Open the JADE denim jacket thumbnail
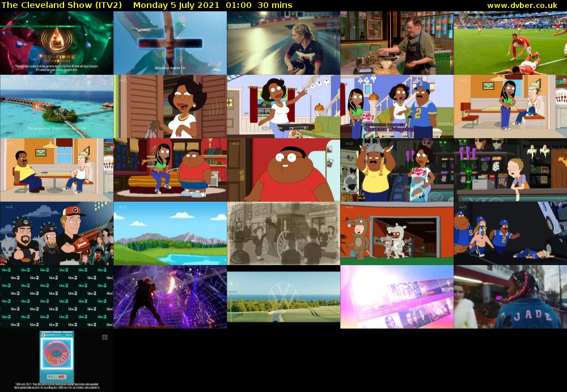567x392 pixels. click(x=510, y=297)
